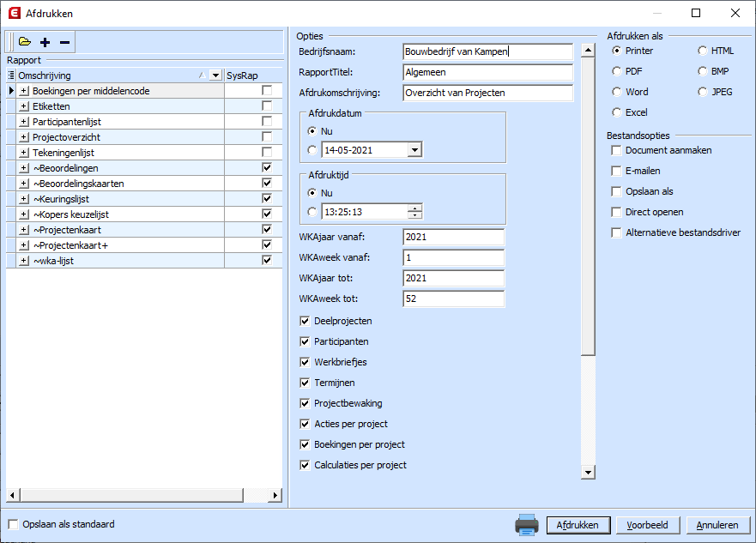756x543 pixels.
Task: Uncheck the Deelprojecten option
Action: 305,321
